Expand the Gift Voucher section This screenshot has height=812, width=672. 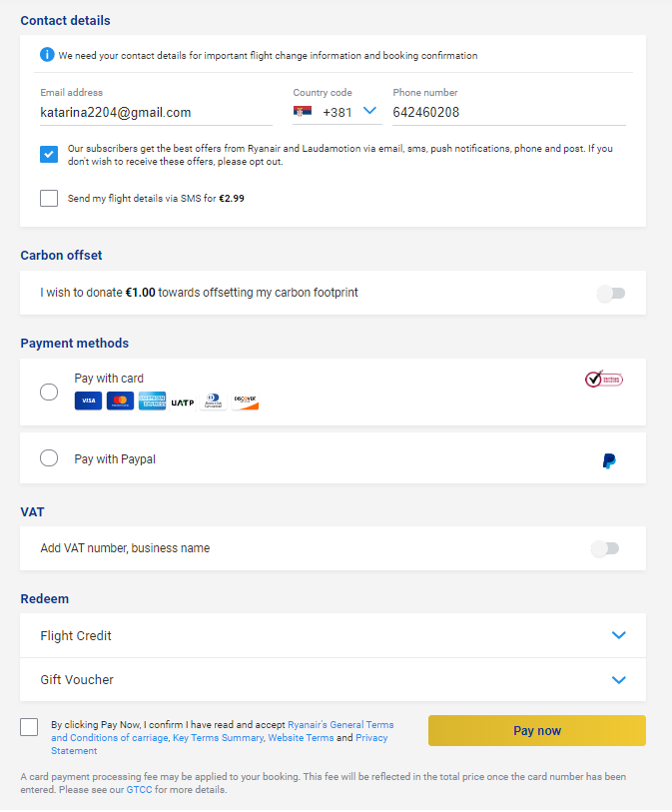[x=333, y=679]
